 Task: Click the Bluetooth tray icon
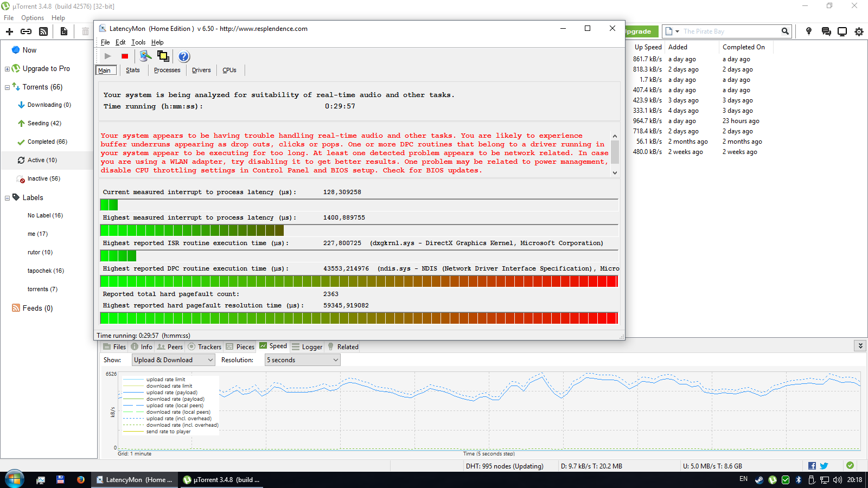pyautogui.click(x=799, y=480)
